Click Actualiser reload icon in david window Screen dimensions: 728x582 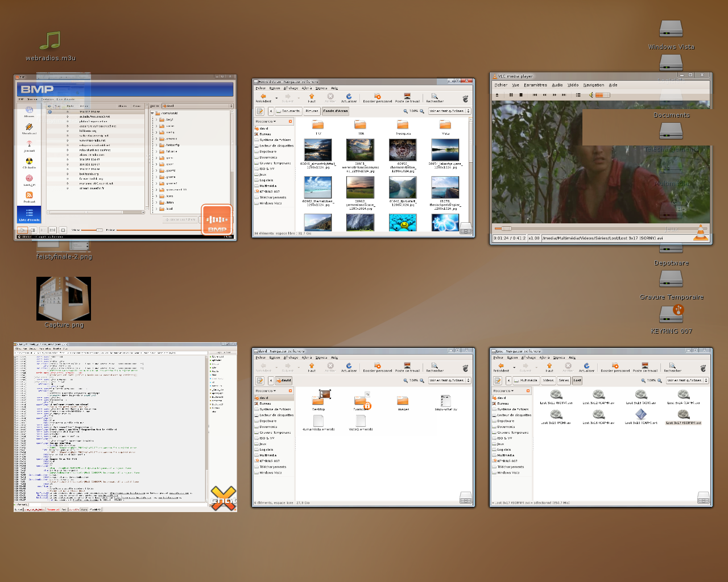[349, 367]
